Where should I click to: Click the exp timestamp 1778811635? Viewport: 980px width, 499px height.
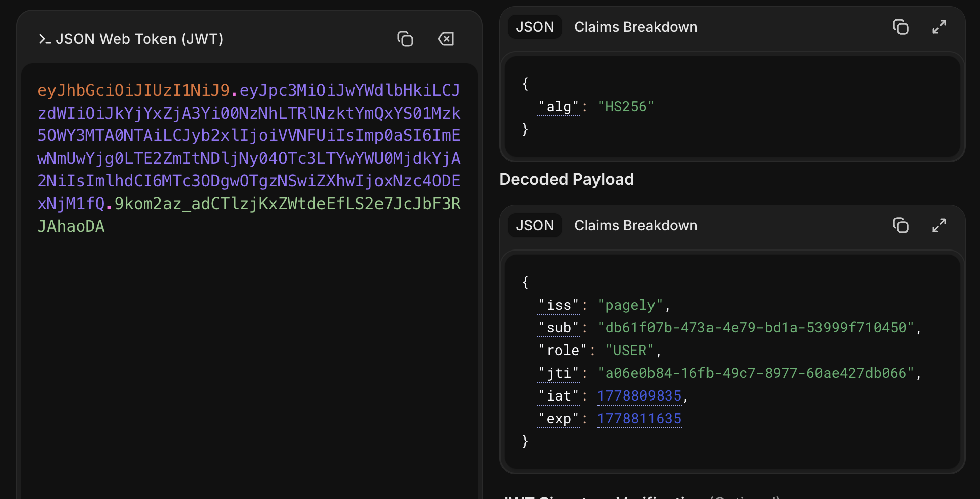coord(639,419)
